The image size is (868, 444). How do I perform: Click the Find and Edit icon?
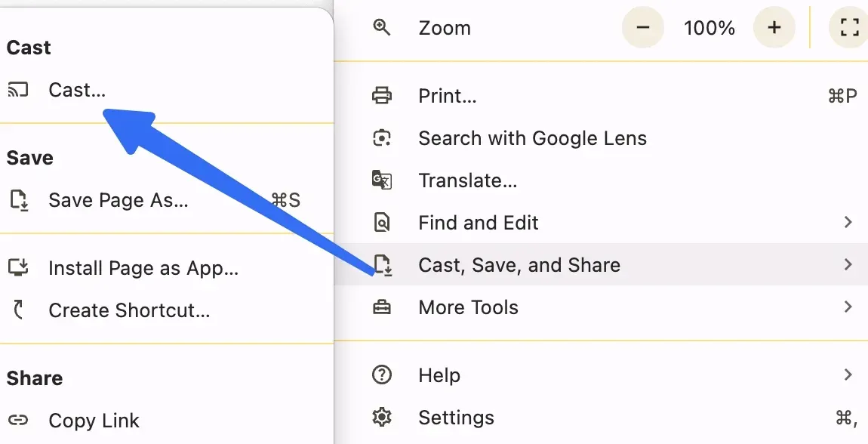(x=382, y=223)
